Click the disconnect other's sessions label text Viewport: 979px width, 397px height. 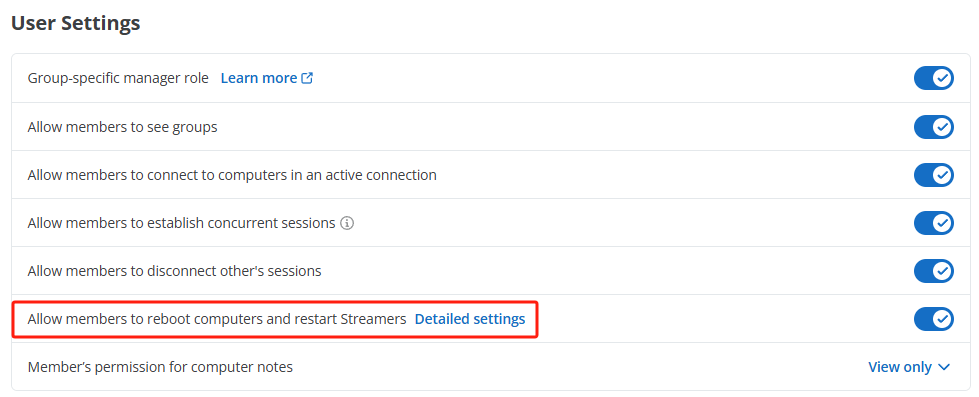point(174,271)
